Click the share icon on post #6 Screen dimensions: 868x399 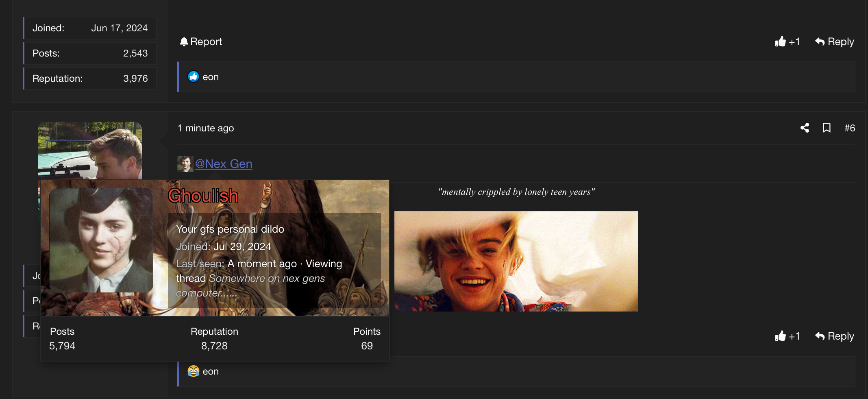pos(805,128)
